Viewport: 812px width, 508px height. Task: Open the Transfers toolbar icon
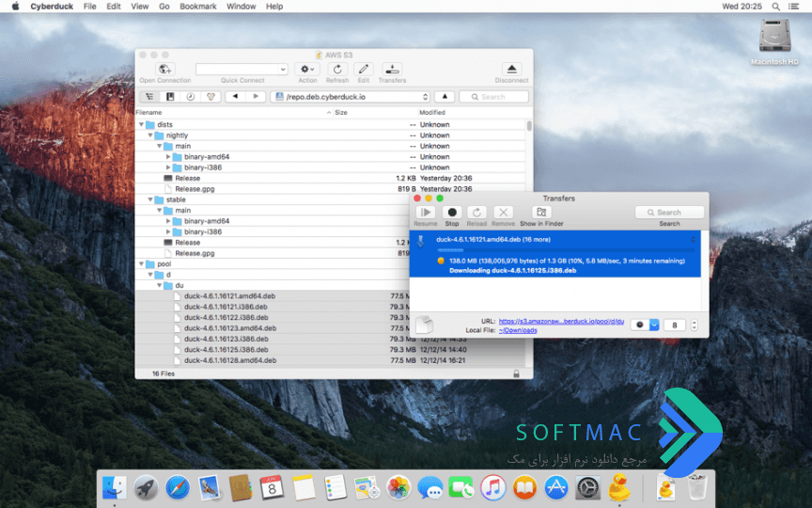[x=392, y=69]
